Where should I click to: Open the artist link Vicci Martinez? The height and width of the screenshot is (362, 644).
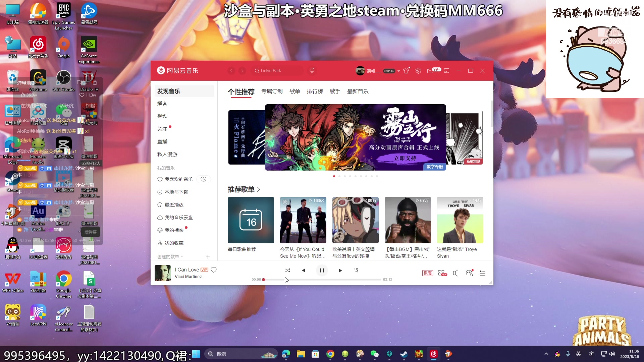[188, 277]
